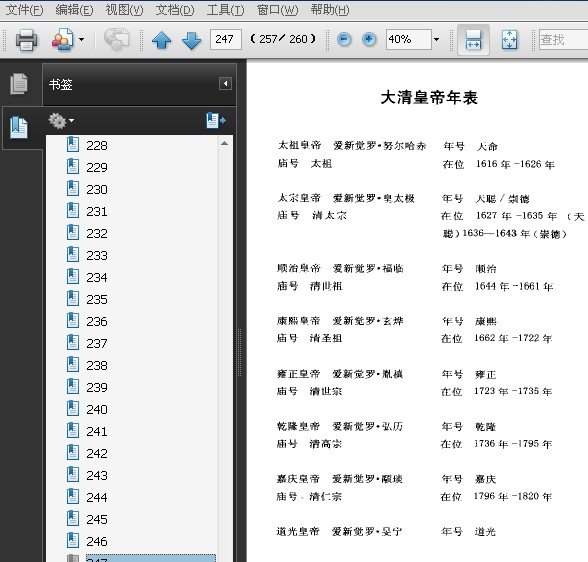
Task: Collapse the bookmarks panel with the arrow button
Action: click(x=225, y=84)
